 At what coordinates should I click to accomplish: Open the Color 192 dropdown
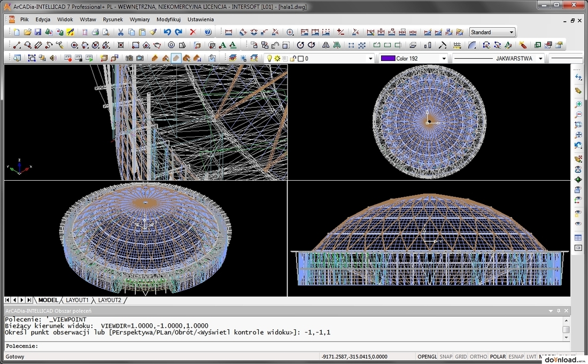pyautogui.click(x=444, y=58)
